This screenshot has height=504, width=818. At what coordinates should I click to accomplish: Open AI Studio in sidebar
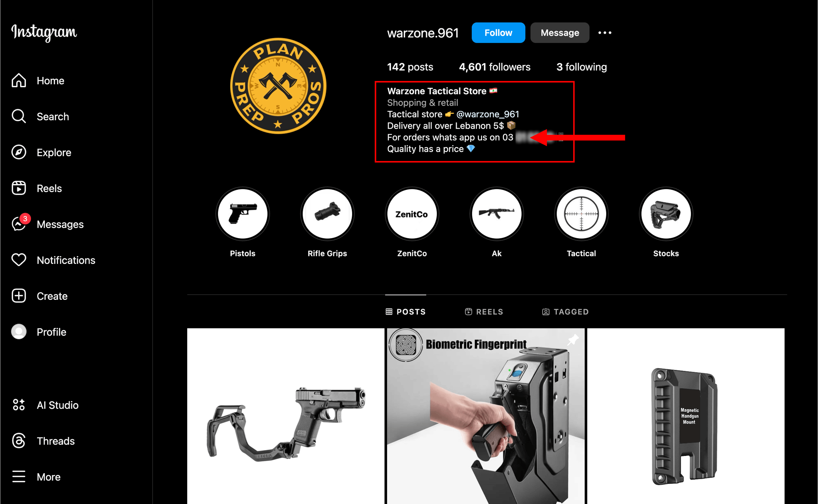point(45,405)
